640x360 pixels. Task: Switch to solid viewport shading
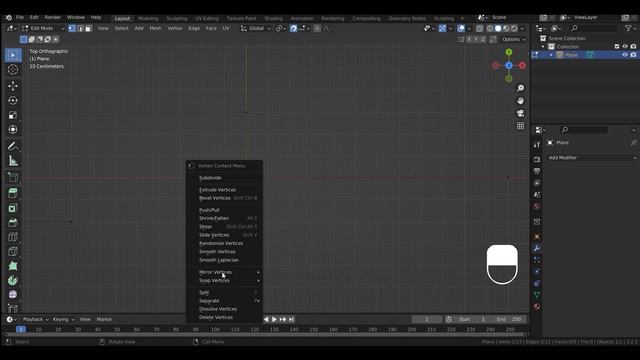coord(498,28)
